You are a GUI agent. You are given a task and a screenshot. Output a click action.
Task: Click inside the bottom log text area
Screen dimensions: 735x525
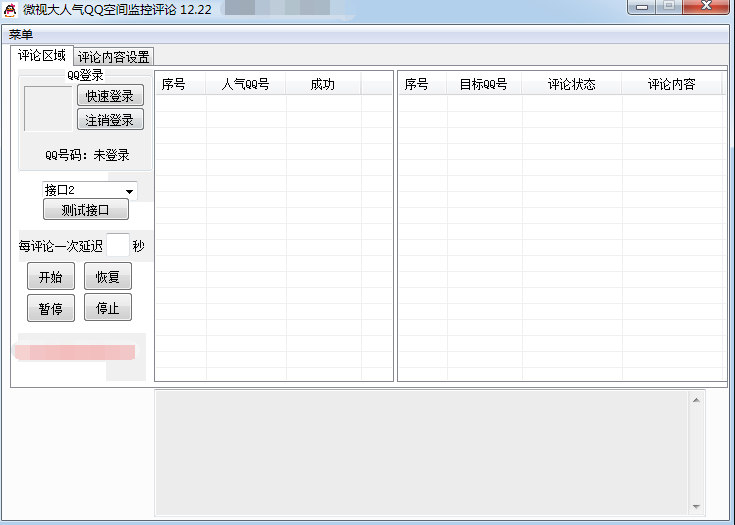click(x=422, y=453)
